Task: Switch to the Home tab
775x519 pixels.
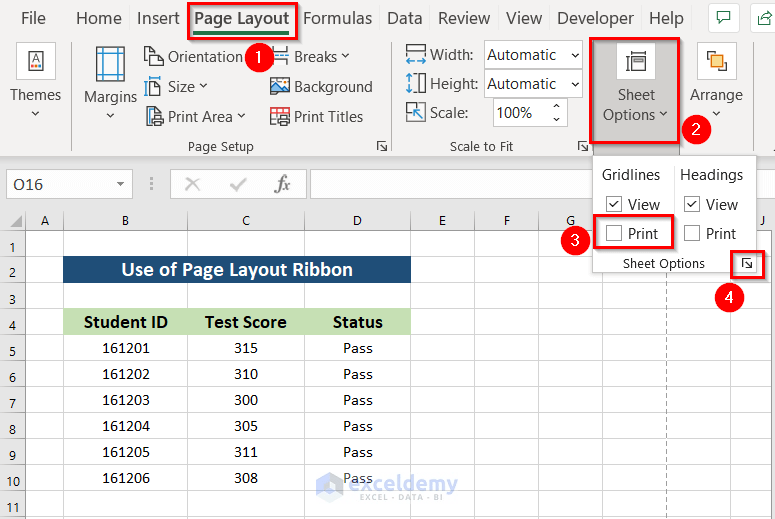Action: [99, 18]
